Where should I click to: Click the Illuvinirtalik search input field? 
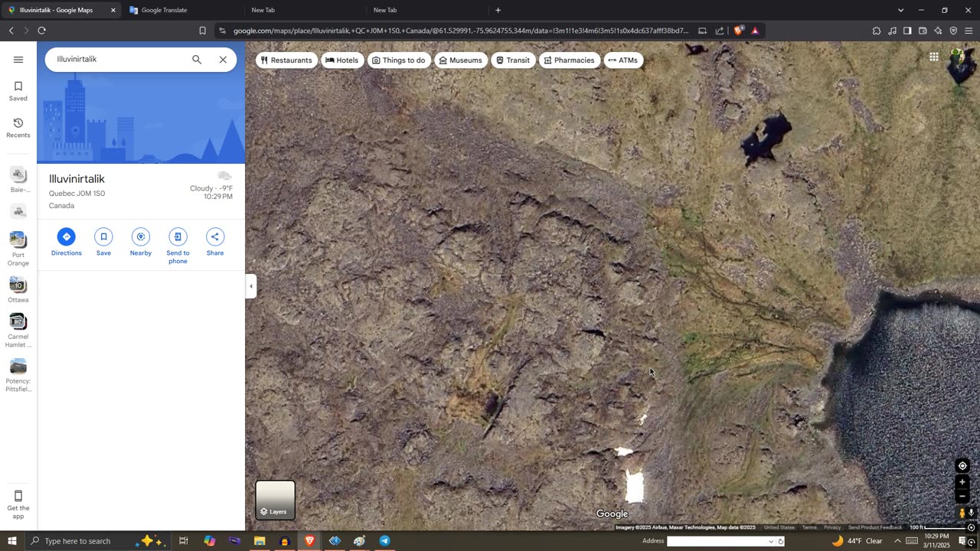click(x=119, y=59)
